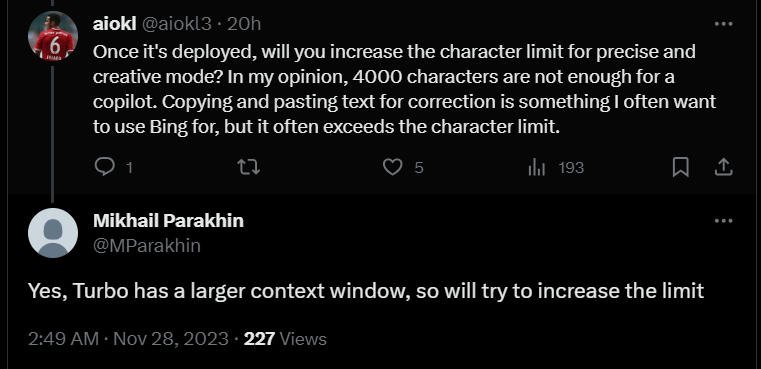Like aiokl's tweet with the heart icon
The height and width of the screenshot is (369, 761).
click(393, 168)
